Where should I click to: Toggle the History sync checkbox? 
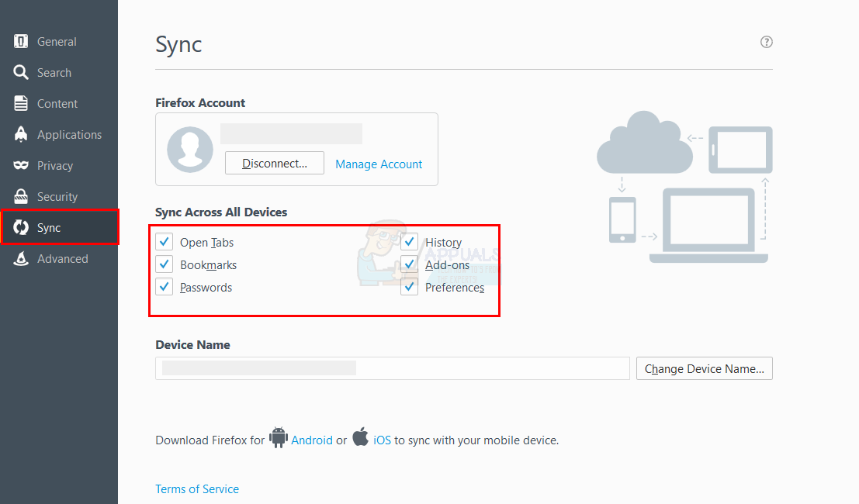410,242
